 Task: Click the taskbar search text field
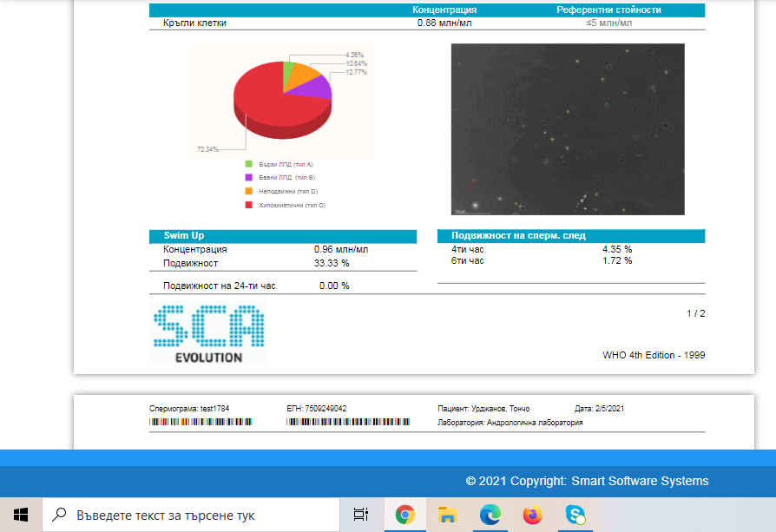click(191, 515)
